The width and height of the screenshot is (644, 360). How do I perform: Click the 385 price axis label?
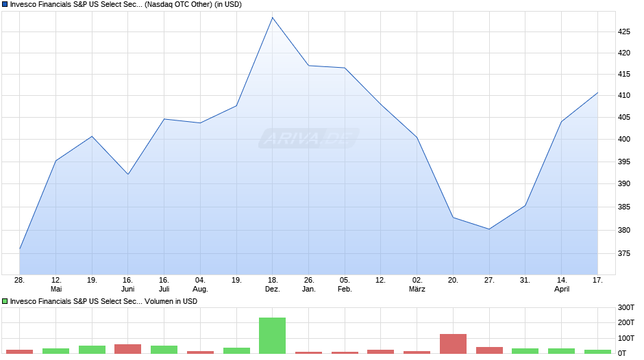click(x=624, y=207)
